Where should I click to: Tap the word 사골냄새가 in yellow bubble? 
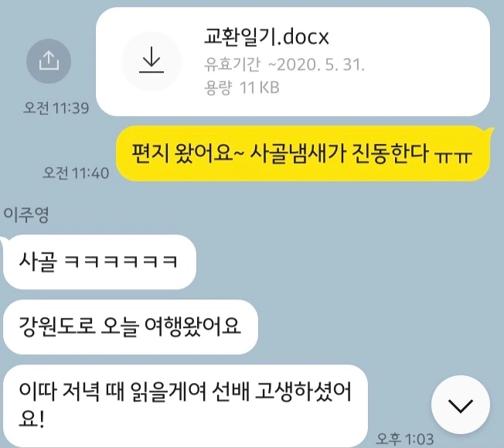tap(298, 153)
